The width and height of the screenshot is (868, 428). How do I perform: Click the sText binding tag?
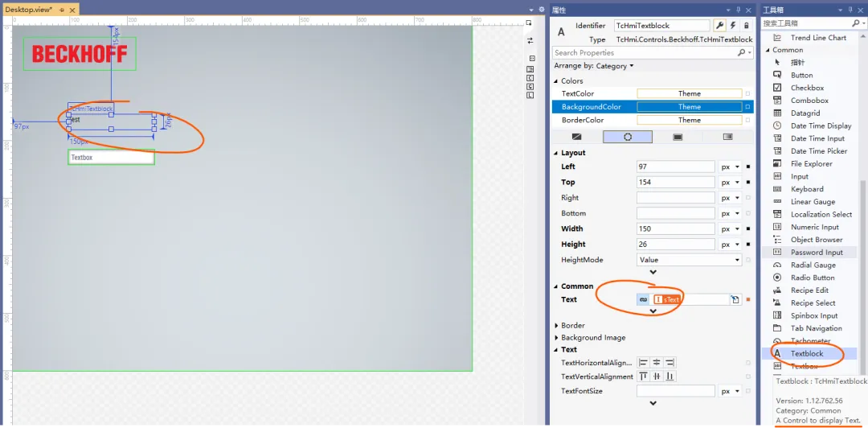[666, 299]
